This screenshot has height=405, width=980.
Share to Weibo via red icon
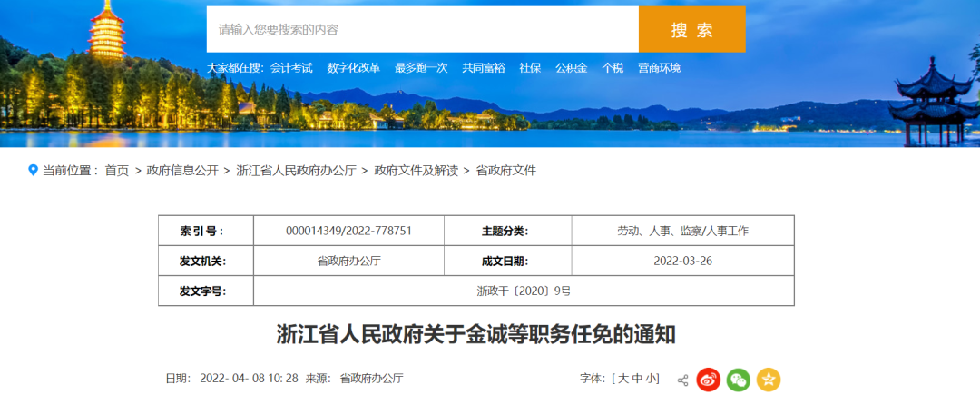709,380
